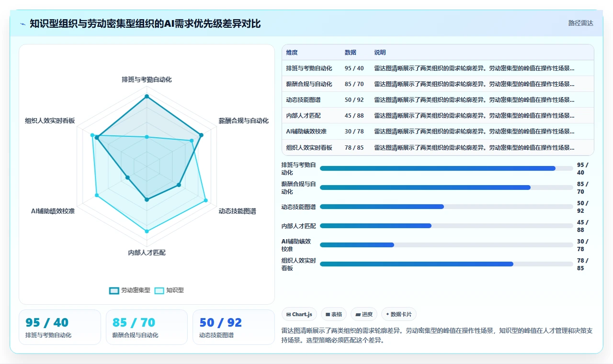Click the AI辅助绩效校准 progress bar
Viewport: 613px width, 364px height.
(x=446, y=245)
